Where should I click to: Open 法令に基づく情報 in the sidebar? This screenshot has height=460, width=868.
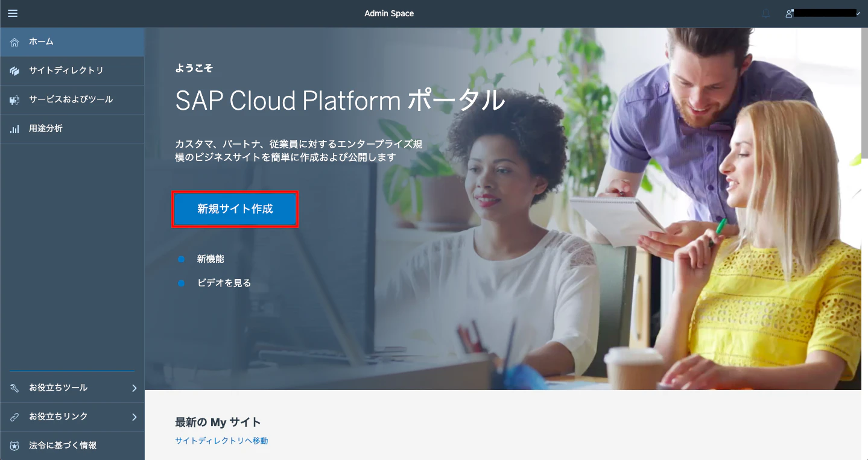tap(72, 446)
